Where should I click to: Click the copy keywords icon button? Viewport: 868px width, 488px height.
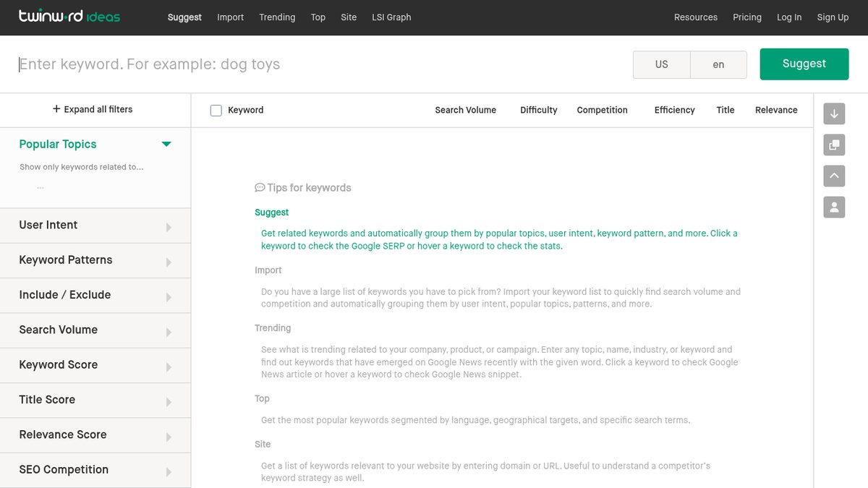[x=834, y=145]
